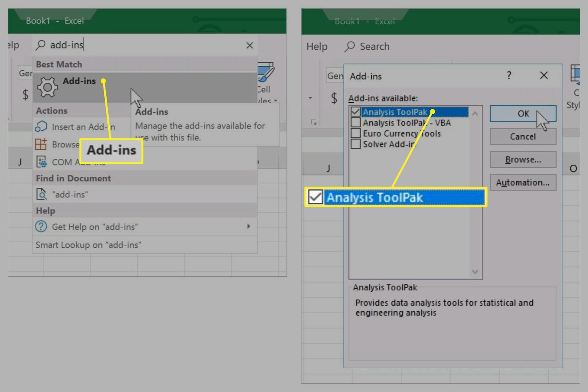Open the dropdown arrow left of the dollar icon
The image size is (588, 392).
tap(310, 98)
